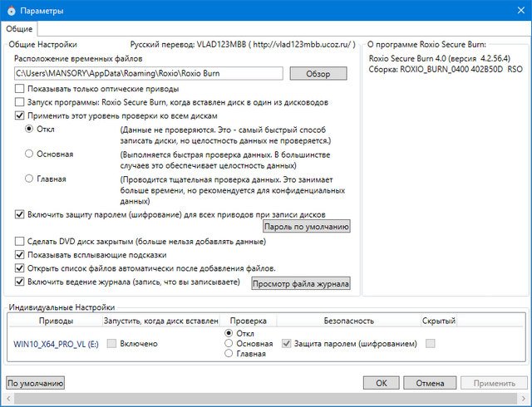Click the Русский перевод: VLAD123MBB credit text
532x407 pixels.
tap(243, 44)
